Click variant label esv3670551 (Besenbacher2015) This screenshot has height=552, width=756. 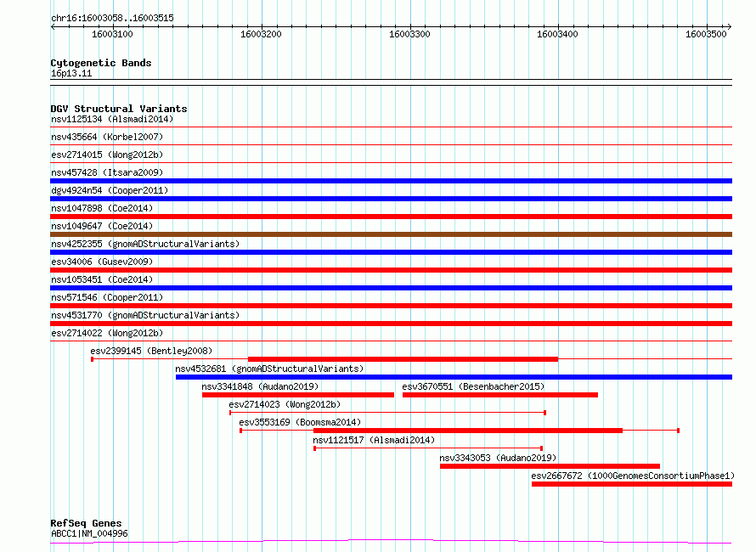(473, 386)
